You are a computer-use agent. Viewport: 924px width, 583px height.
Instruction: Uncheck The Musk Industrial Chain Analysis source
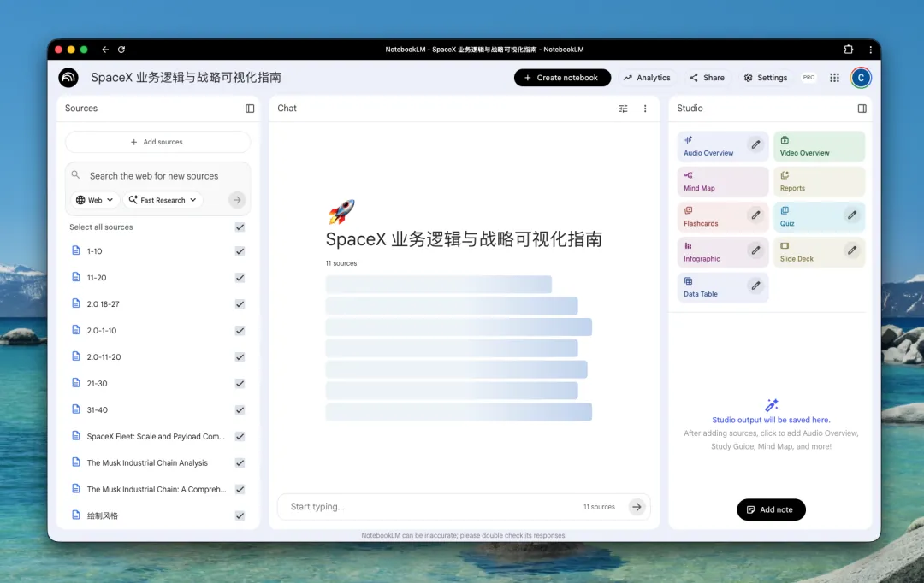point(240,462)
